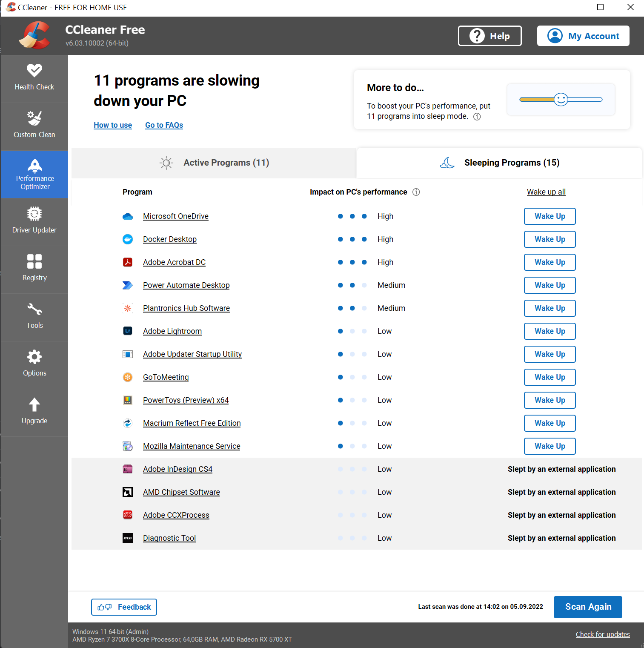Screen dimensions: 644x648
Task: Click the Power Automate Desktop icon
Action: 128,285
